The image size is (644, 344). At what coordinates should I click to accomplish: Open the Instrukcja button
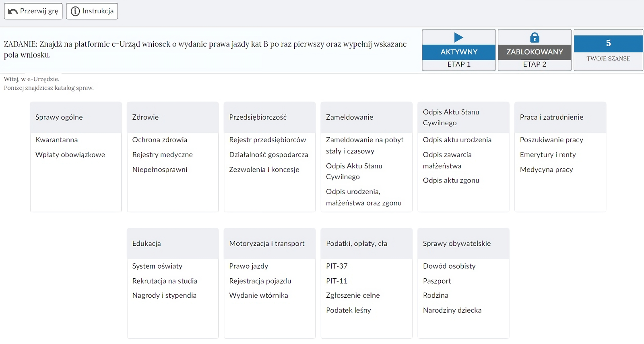click(x=92, y=11)
